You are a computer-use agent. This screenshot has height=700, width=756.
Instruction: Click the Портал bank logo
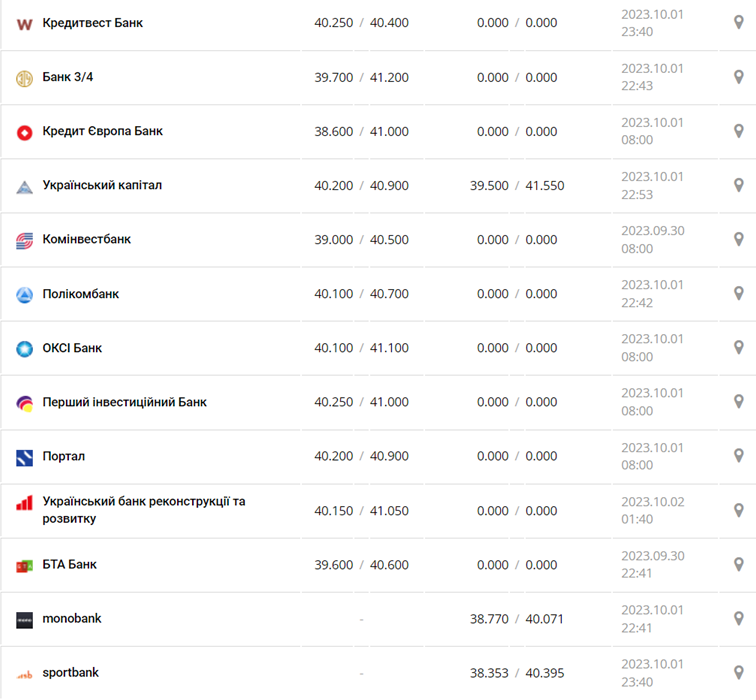(25, 457)
